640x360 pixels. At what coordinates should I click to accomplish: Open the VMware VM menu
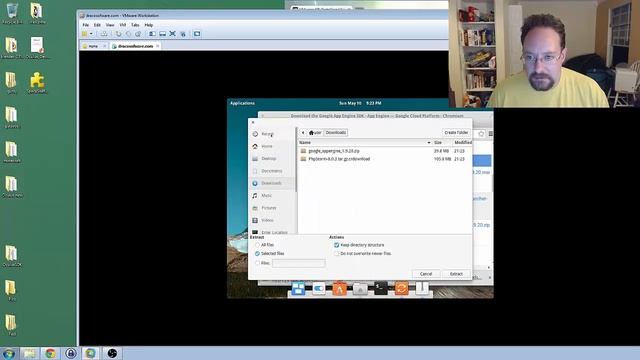click(x=122, y=25)
